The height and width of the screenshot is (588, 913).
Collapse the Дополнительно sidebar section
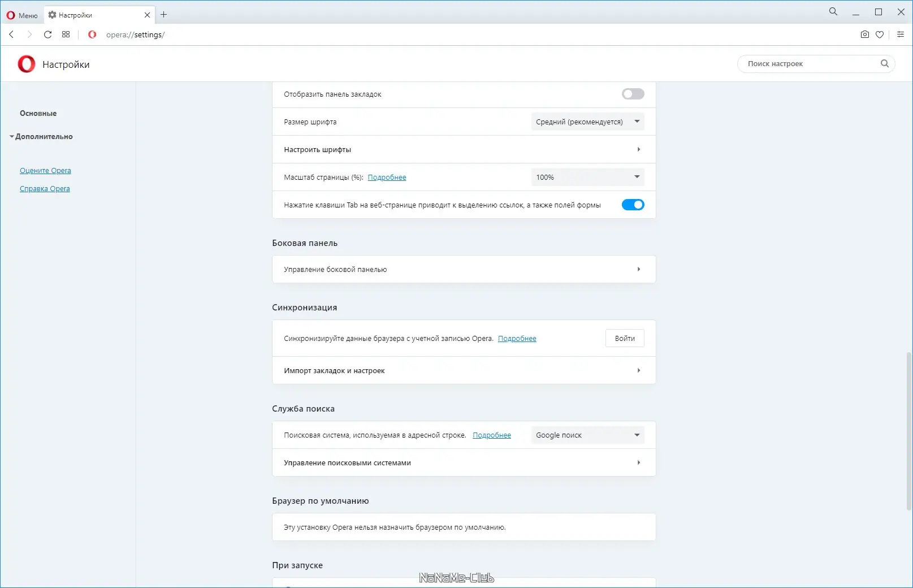pyautogui.click(x=41, y=136)
